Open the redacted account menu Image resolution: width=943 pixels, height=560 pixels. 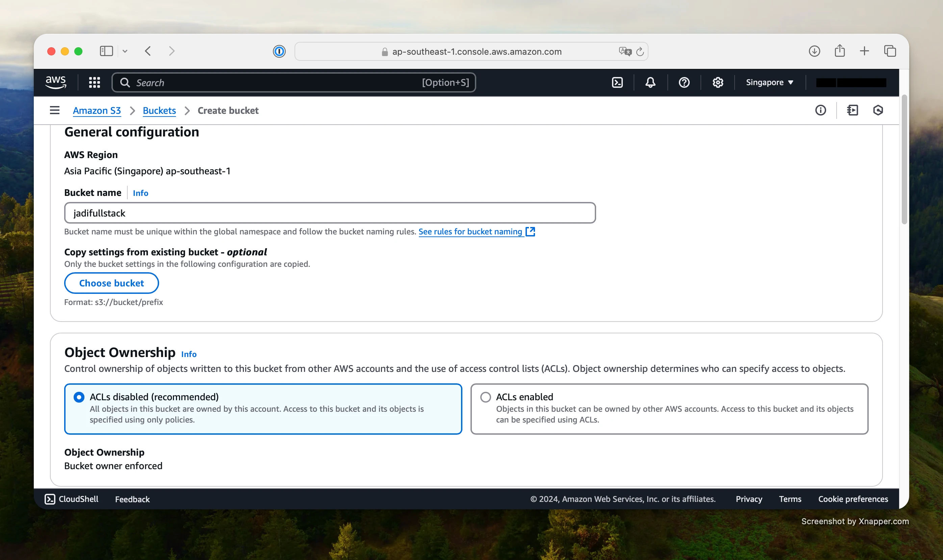point(851,83)
